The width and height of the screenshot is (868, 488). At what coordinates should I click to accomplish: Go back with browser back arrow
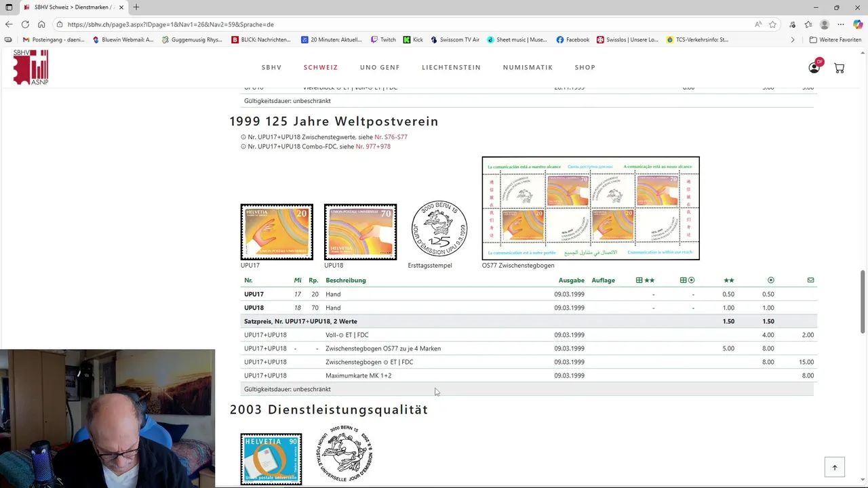point(9,24)
